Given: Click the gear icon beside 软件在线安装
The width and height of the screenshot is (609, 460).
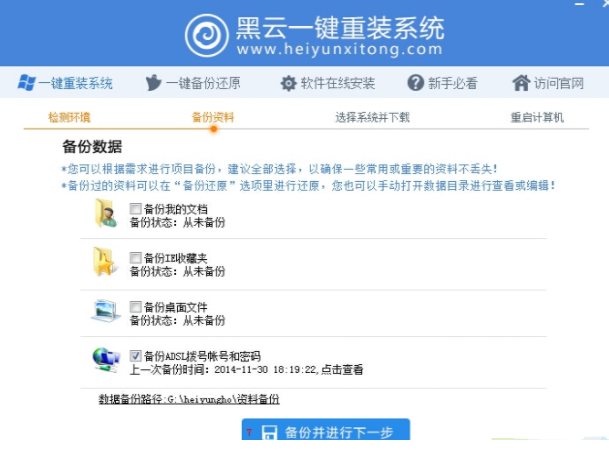Looking at the screenshot, I should point(288,83).
